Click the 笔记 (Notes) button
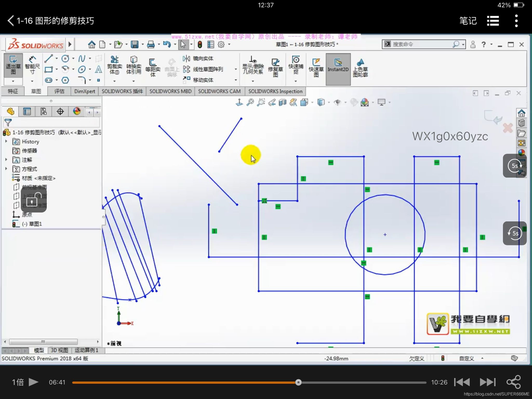 (x=468, y=21)
